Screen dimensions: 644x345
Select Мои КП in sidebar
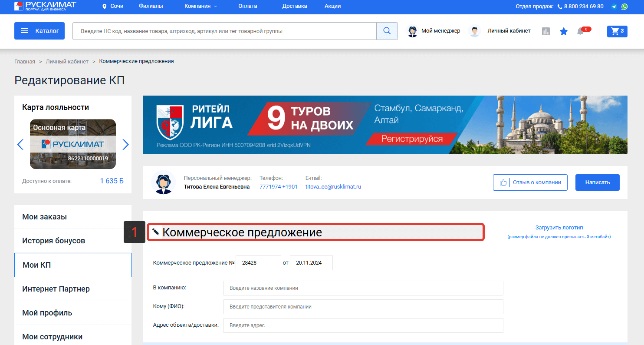73,265
